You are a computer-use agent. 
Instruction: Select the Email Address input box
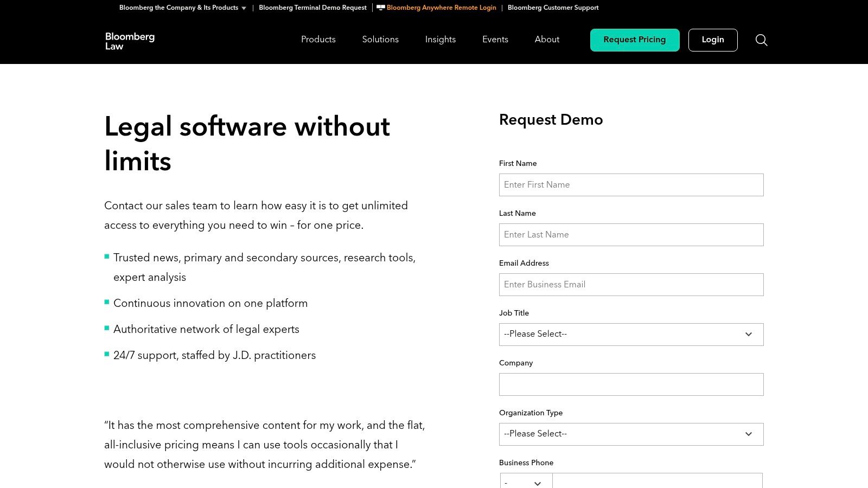tap(631, 285)
